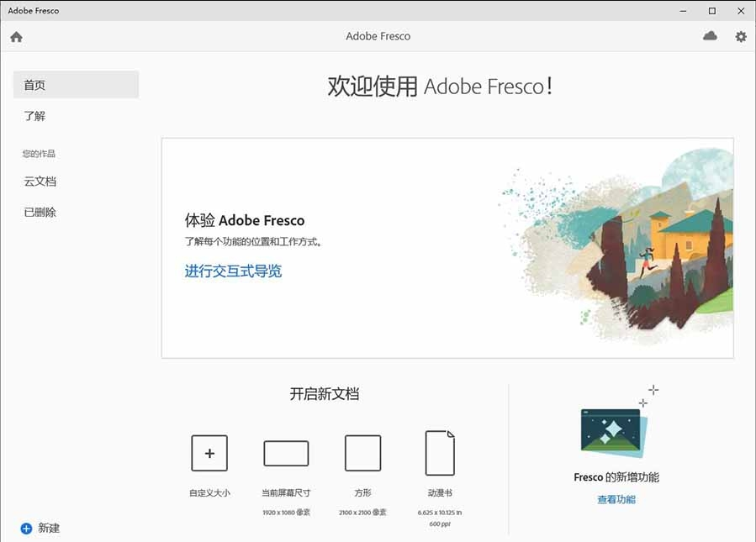Click the blue plus 新建 icon
The width and height of the screenshot is (756, 542).
(26, 529)
